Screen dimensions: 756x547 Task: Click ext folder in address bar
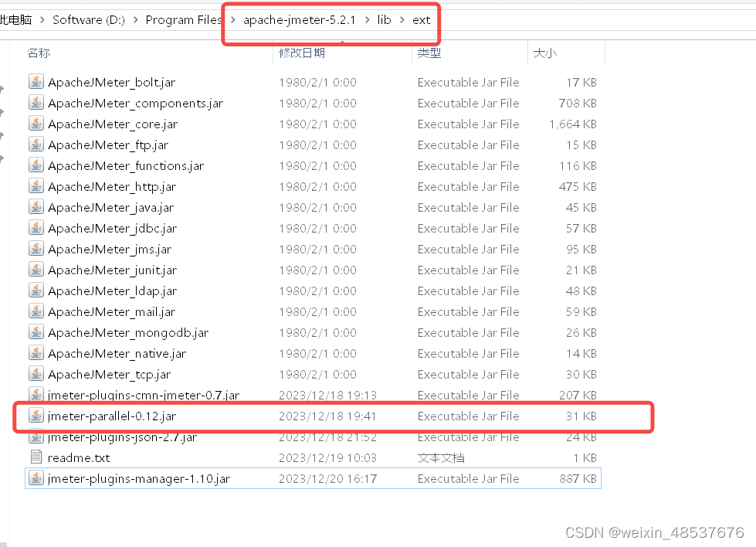tap(422, 20)
